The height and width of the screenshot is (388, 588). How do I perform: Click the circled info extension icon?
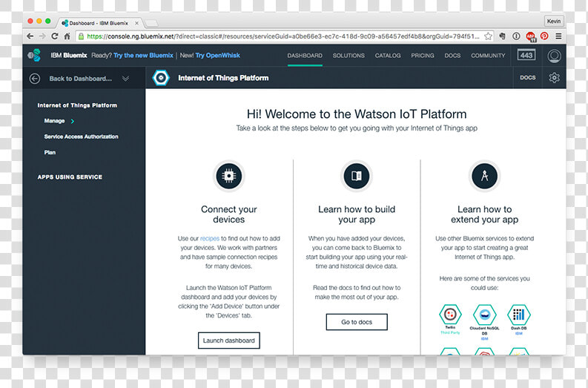pyautogui.click(x=516, y=36)
